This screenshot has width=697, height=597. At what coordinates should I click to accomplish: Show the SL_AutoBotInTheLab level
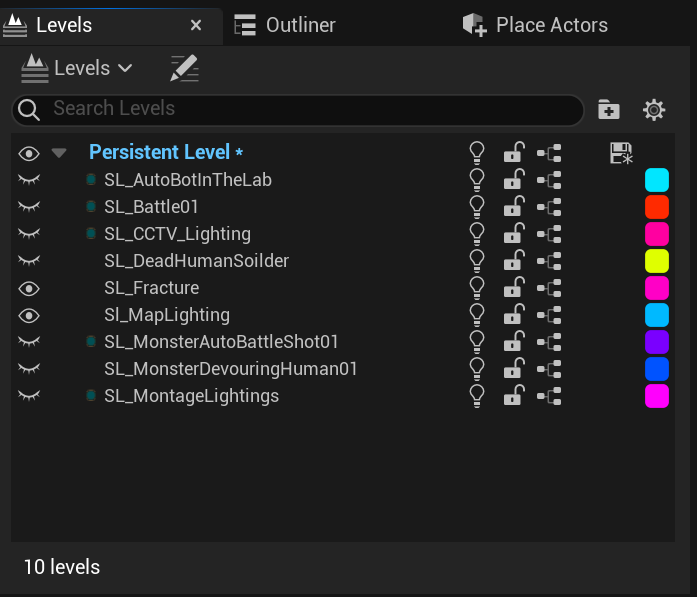tap(29, 180)
